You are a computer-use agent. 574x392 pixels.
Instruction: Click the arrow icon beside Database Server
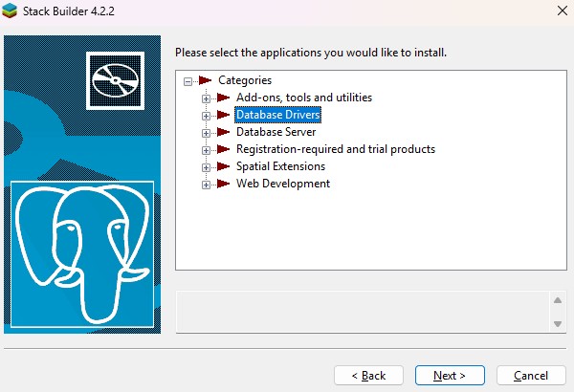pos(223,132)
